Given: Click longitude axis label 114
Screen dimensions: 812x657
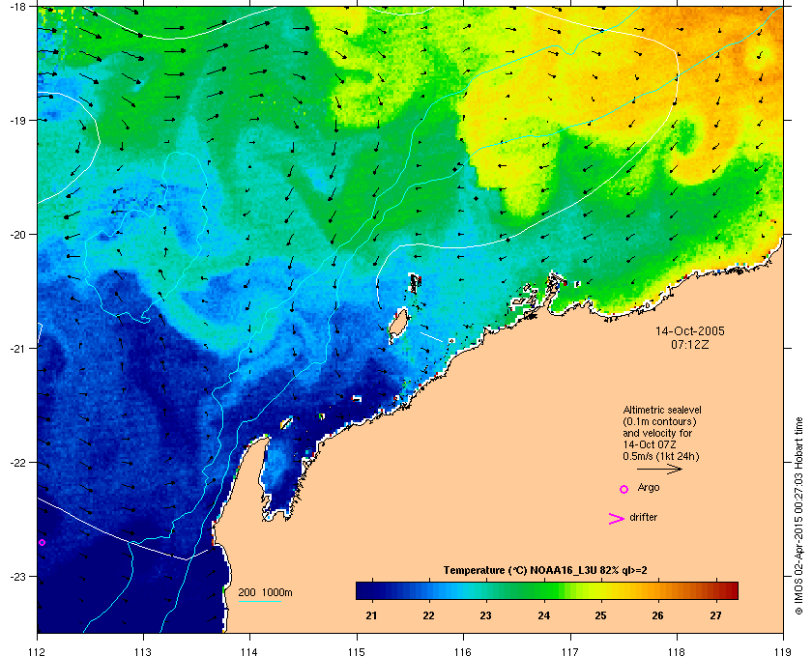Looking at the screenshot, I should click(x=249, y=652).
